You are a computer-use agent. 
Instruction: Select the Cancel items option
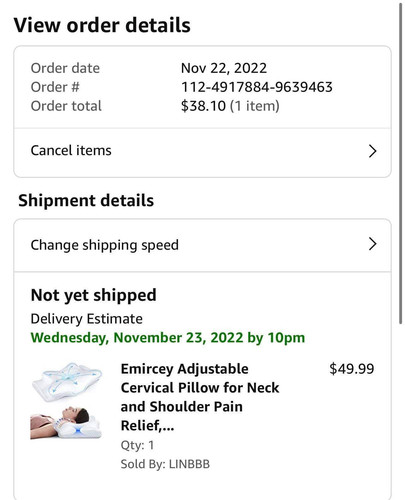pos(202,152)
